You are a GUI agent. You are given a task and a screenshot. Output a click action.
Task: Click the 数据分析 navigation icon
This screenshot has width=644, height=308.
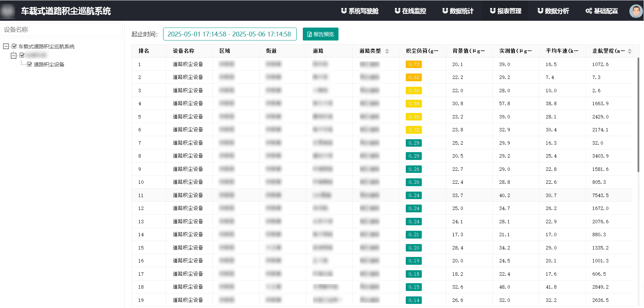pyautogui.click(x=540, y=11)
